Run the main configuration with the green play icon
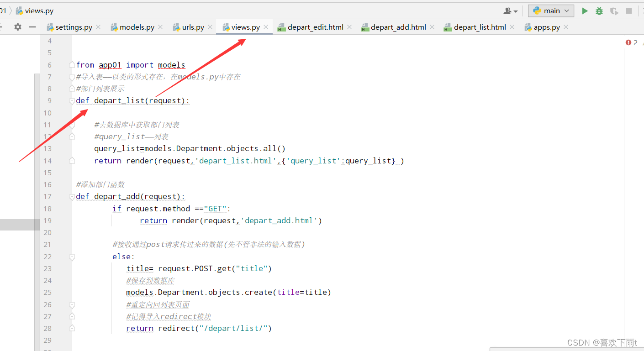Viewport: 644px width, 351px height. pos(585,11)
